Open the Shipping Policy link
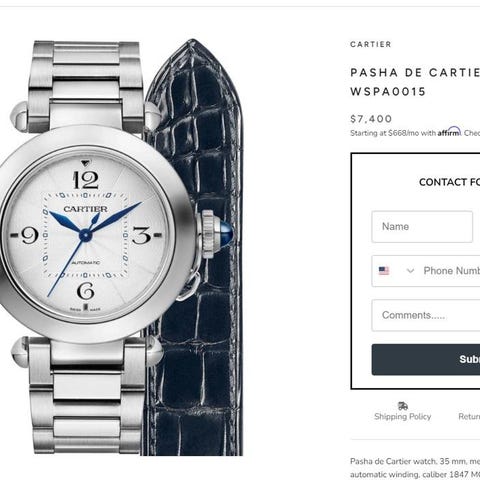 tap(403, 416)
